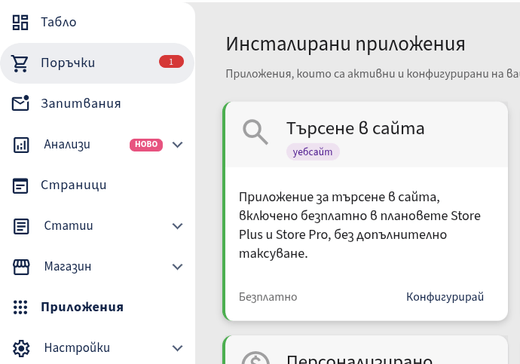The height and width of the screenshot is (364, 520).
Task: Click the Запитвания envelope icon
Action: (x=21, y=103)
